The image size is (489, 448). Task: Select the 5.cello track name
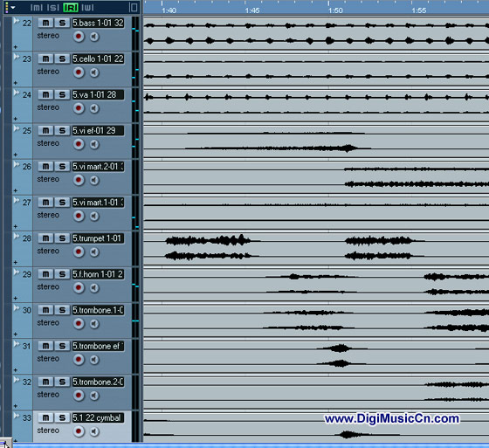point(98,59)
